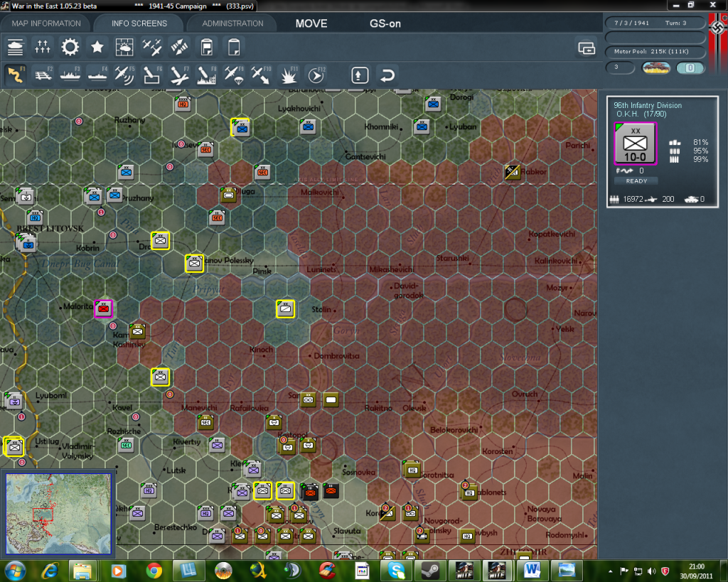This screenshot has width=728, height=582.
Task: Select the F3 naval transport mode
Action: (70, 75)
